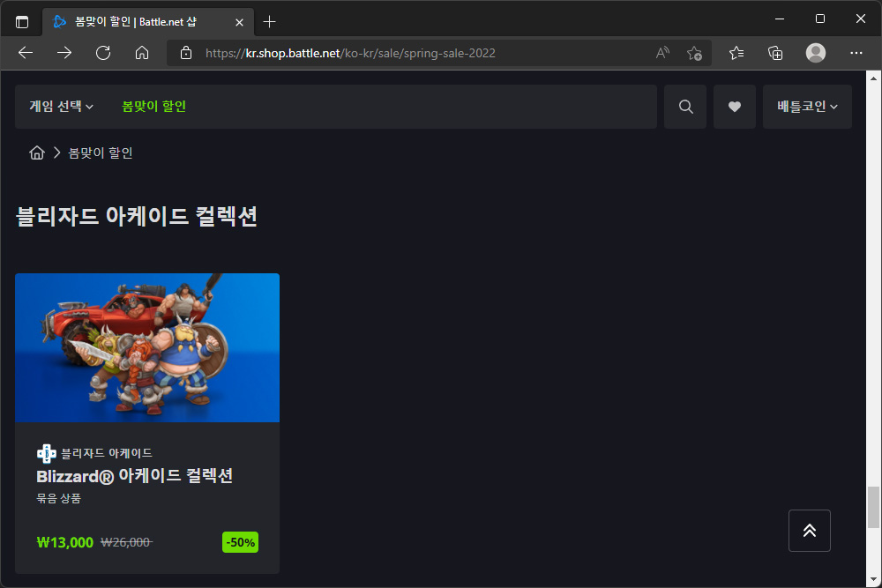Click the 블리자드 아케이드 컬렉션 section heading
Screen dimensions: 882x588
coord(137,217)
